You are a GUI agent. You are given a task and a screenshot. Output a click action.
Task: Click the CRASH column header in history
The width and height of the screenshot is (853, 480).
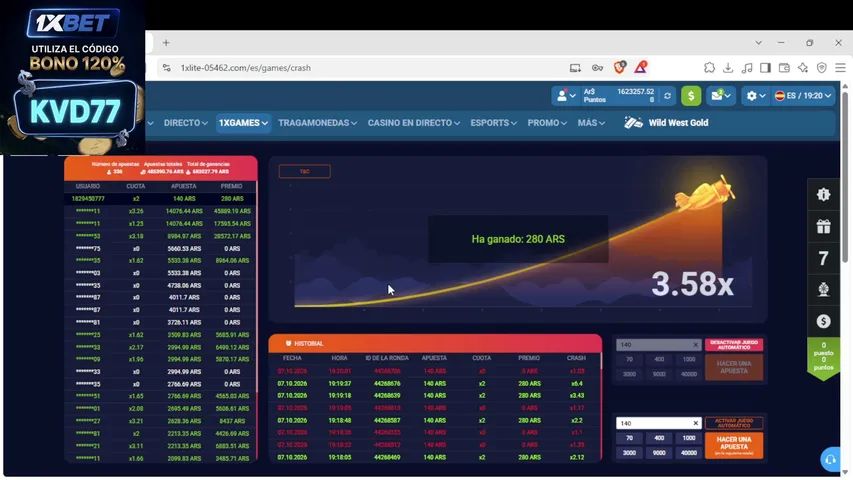(x=576, y=358)
